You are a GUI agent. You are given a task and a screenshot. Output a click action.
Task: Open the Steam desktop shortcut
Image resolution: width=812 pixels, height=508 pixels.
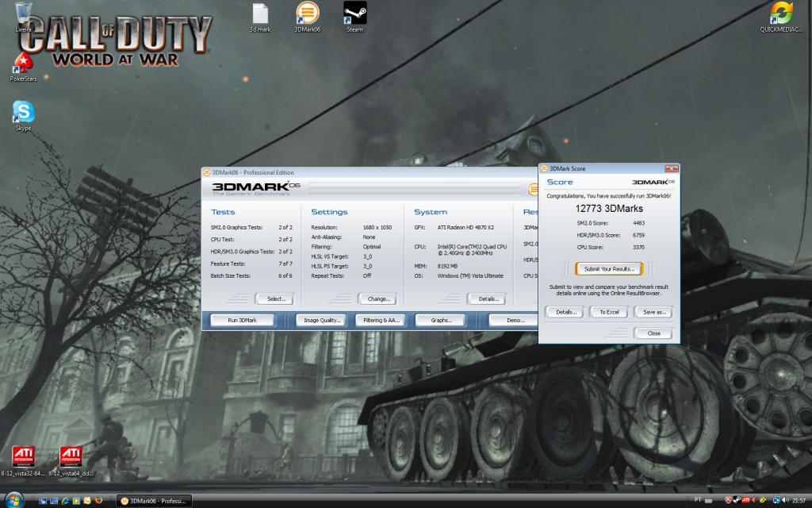click(x=354, y=17)
